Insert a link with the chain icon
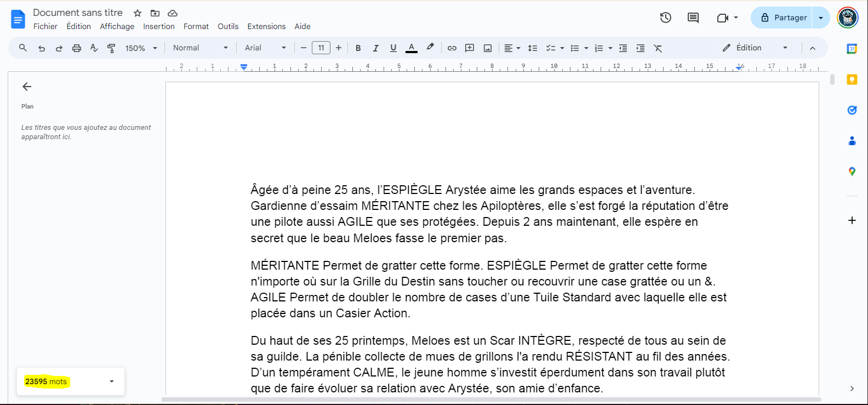868x405 pixels. point(452,48)
